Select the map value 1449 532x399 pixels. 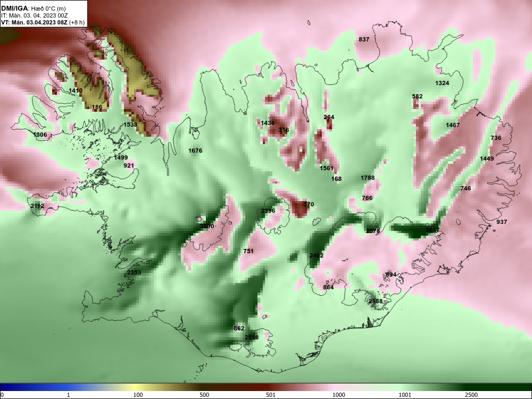point(487,159)
